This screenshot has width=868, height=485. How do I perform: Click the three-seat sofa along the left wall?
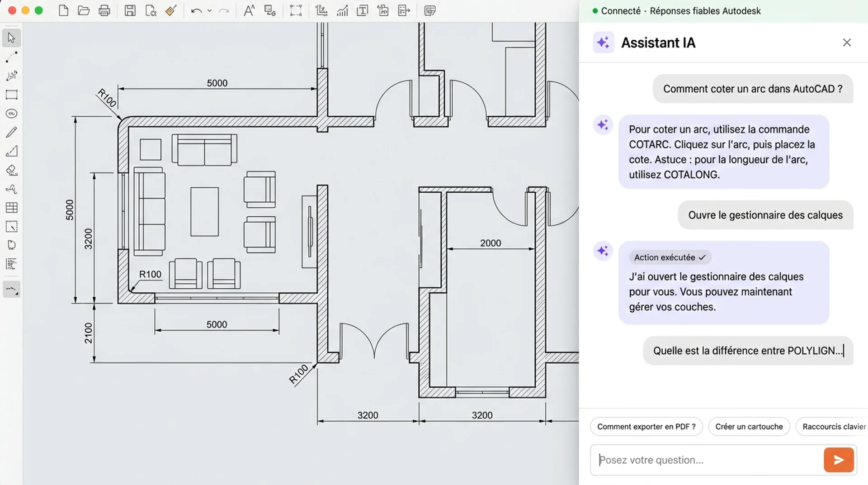149,212
